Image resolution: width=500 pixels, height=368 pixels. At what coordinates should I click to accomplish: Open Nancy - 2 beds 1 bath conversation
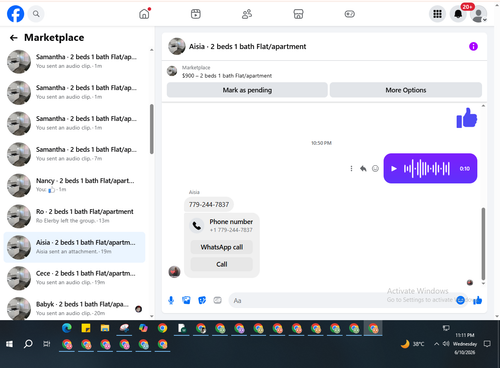(x=74, y=185)
